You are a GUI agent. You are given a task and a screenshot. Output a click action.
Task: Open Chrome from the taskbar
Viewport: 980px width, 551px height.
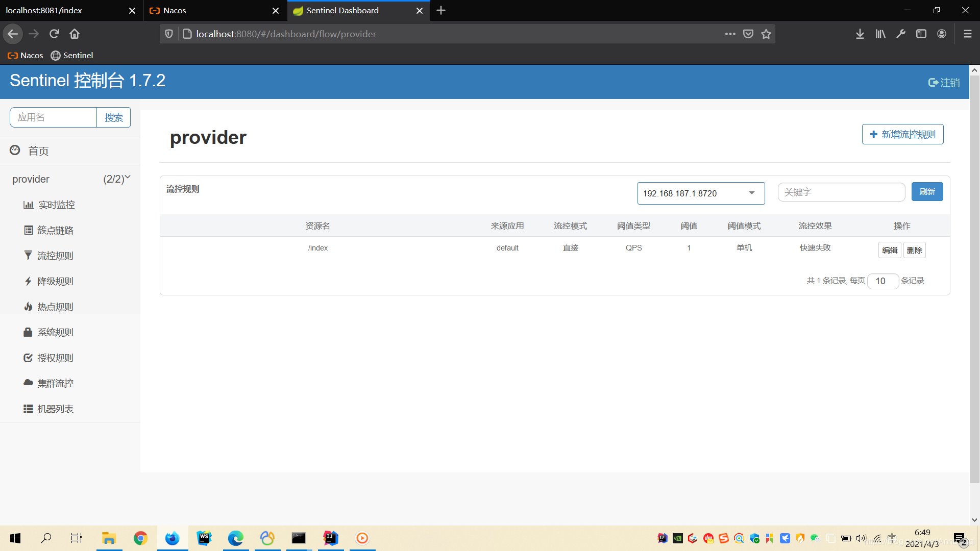pyautogui.click(x=140, y=538)
